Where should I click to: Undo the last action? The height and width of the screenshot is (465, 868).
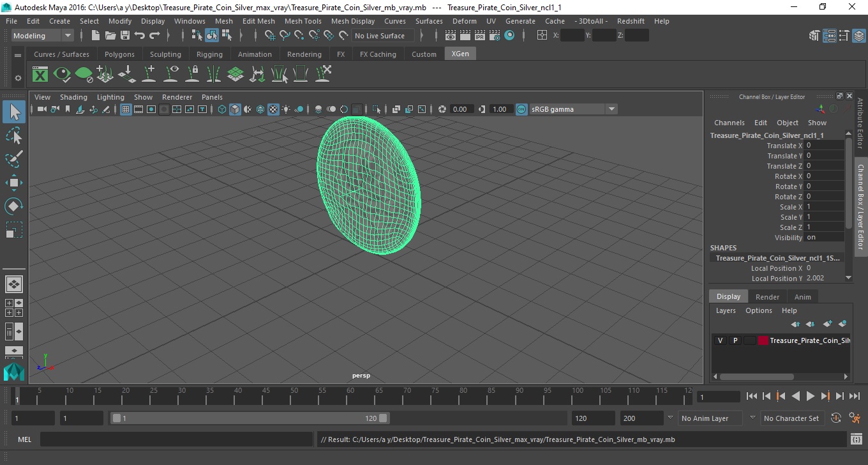(x=139, y=36)
